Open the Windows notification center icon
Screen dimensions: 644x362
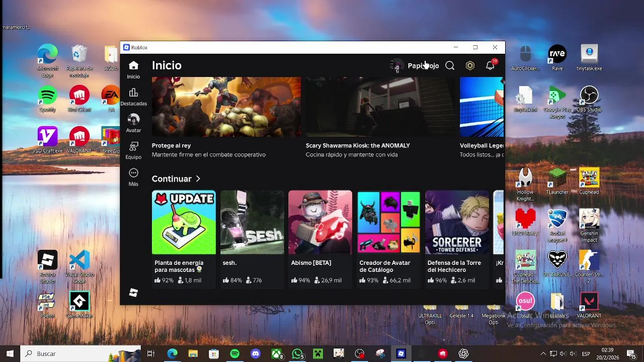631,353
